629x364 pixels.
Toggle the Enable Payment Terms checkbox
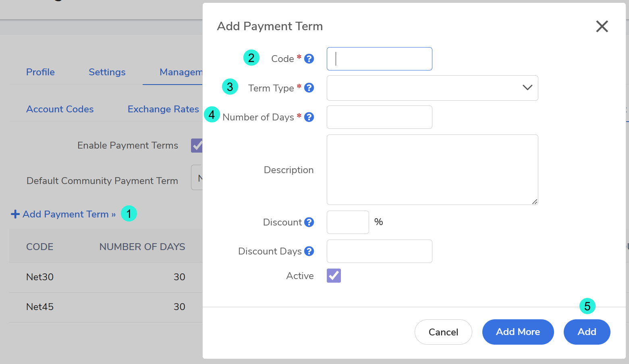pyautogui.click(x=197, y=145)
